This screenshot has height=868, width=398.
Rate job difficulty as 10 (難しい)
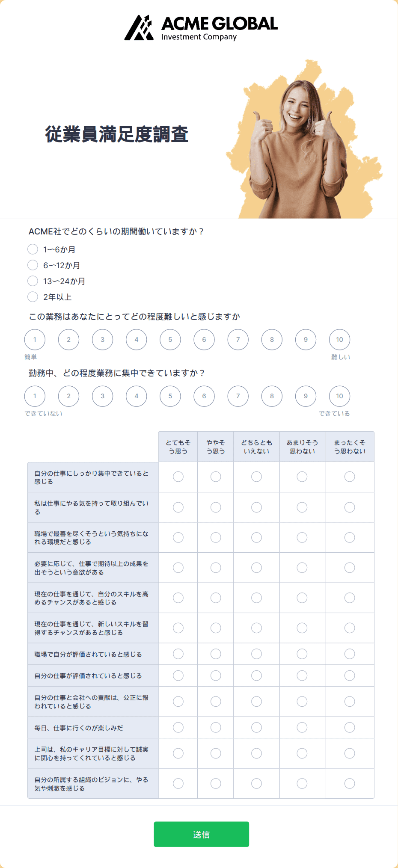tap(339, 340)
